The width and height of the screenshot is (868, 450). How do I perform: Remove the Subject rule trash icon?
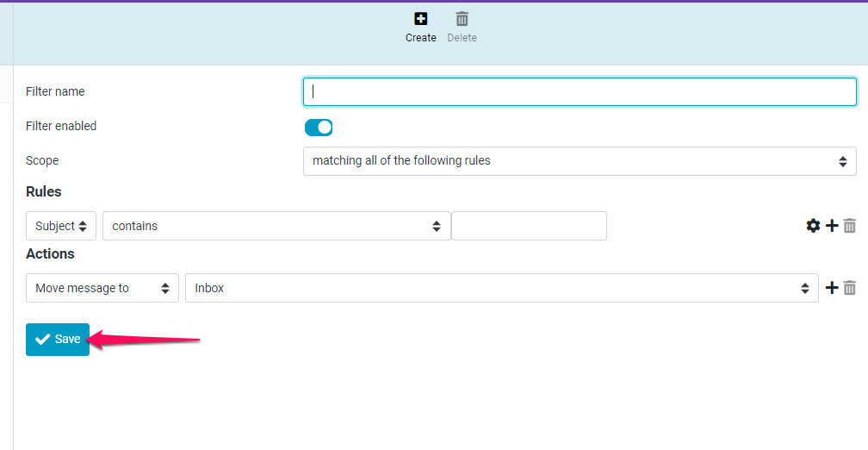tap(850, 226)
